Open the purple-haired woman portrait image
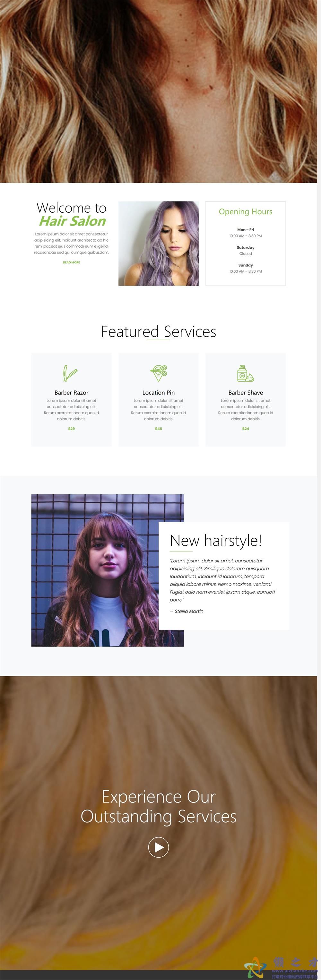This screenshot has height=980, width=321. point(159,243)
